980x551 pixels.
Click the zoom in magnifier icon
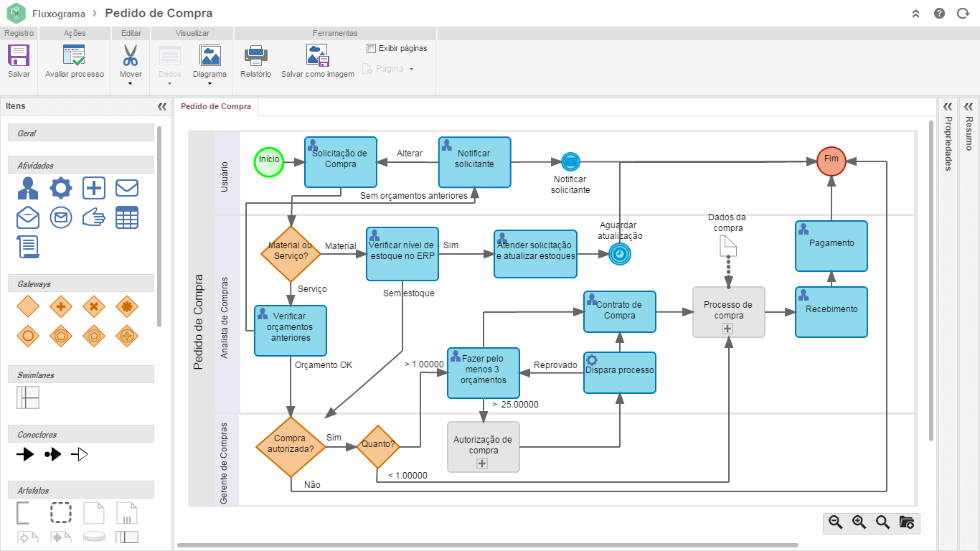click(x=859, y=522)
